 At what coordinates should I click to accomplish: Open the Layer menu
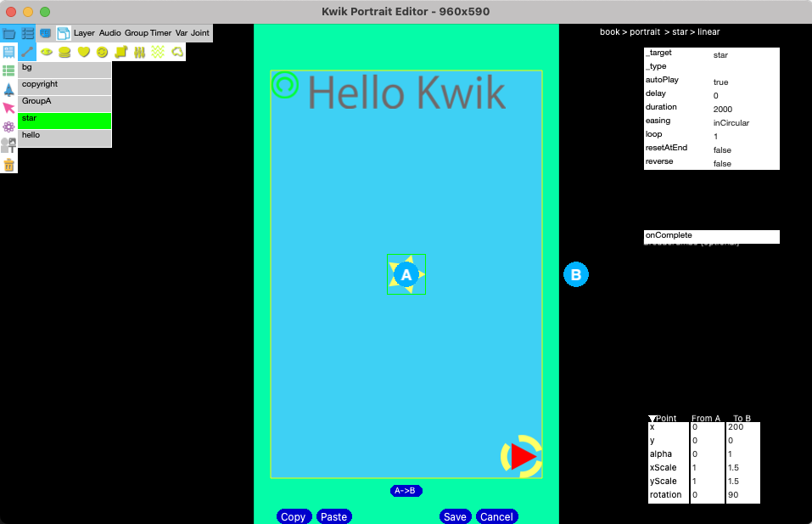[x=84, y=32]
